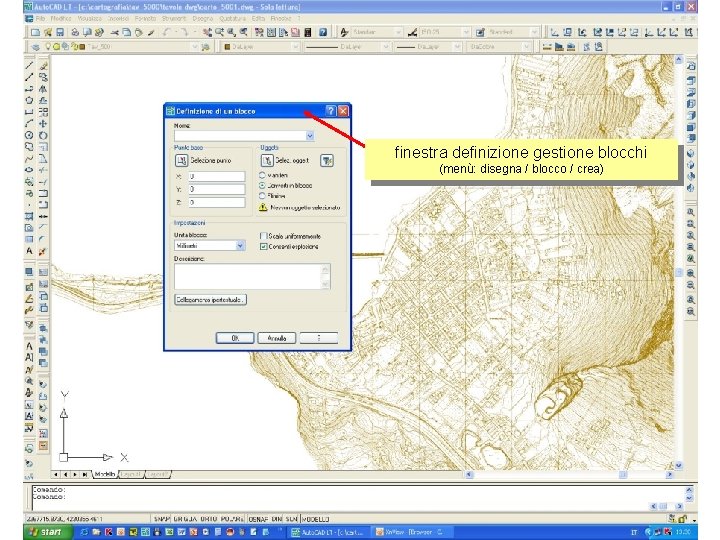720x540 pixels.
Task: Click the Y coordinate input field
Action: pyautogui.click(x=217, y=189)
